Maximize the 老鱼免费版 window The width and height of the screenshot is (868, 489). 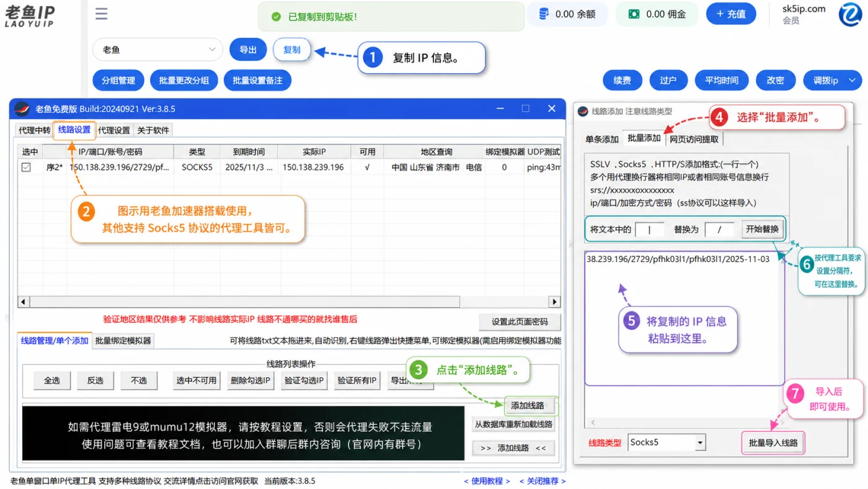(x=526, y=109)
